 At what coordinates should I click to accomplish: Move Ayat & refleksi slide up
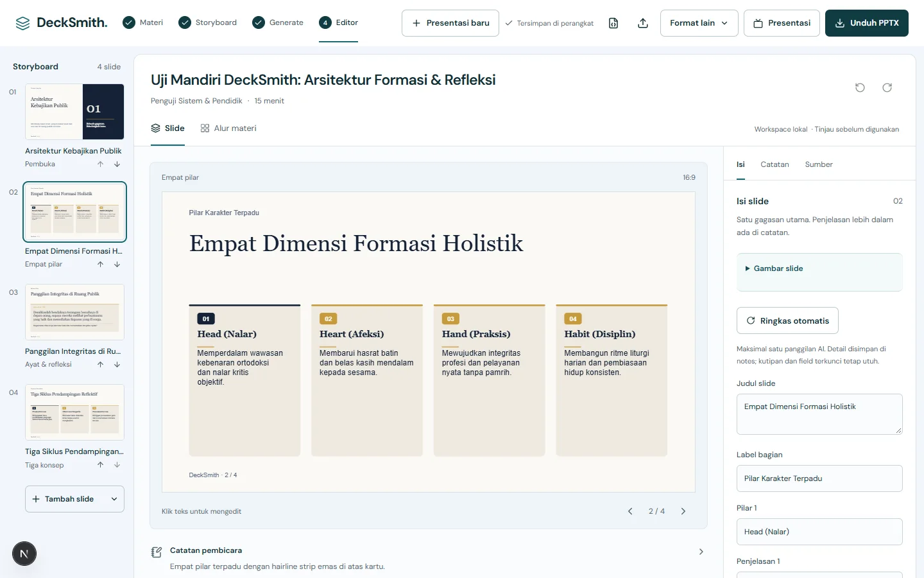coord(101,365)
